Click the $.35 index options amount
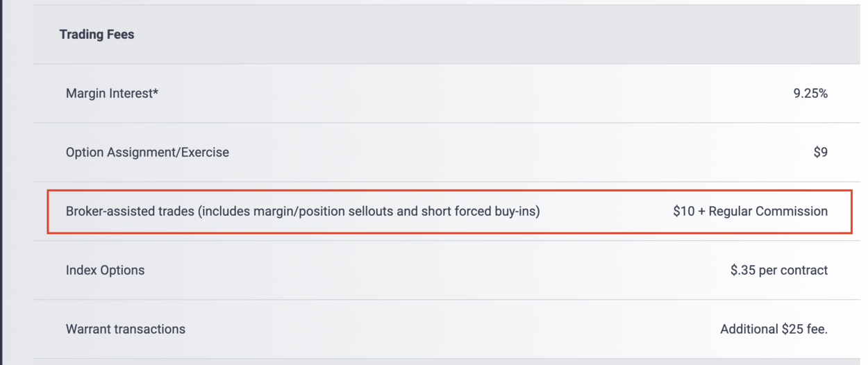This screenshot has height=365, width=868. [x=743, y=270]
